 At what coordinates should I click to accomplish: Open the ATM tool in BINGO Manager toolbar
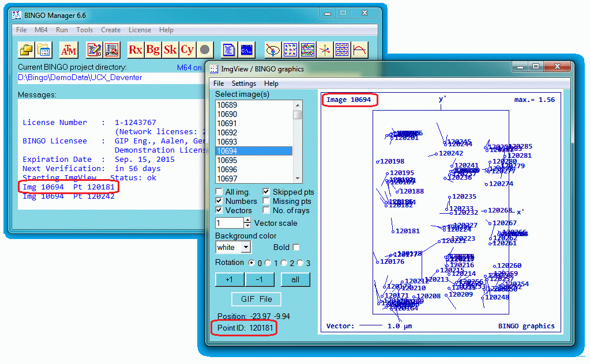click(69, 50)
